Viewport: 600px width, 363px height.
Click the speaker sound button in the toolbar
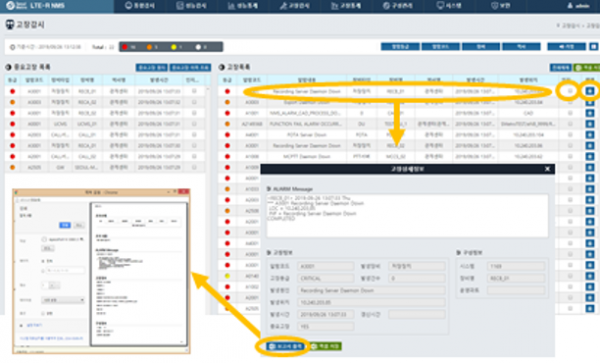click(x=566, y=47)
